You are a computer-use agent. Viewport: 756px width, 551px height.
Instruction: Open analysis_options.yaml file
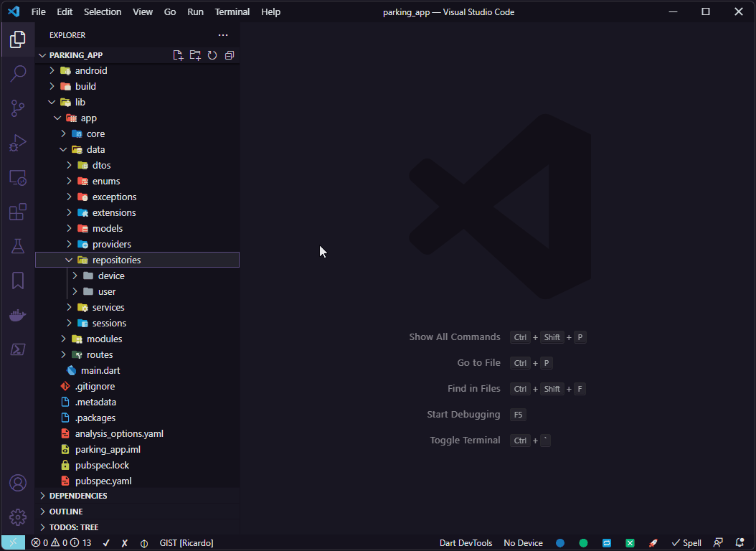click(x=138, y=433)
